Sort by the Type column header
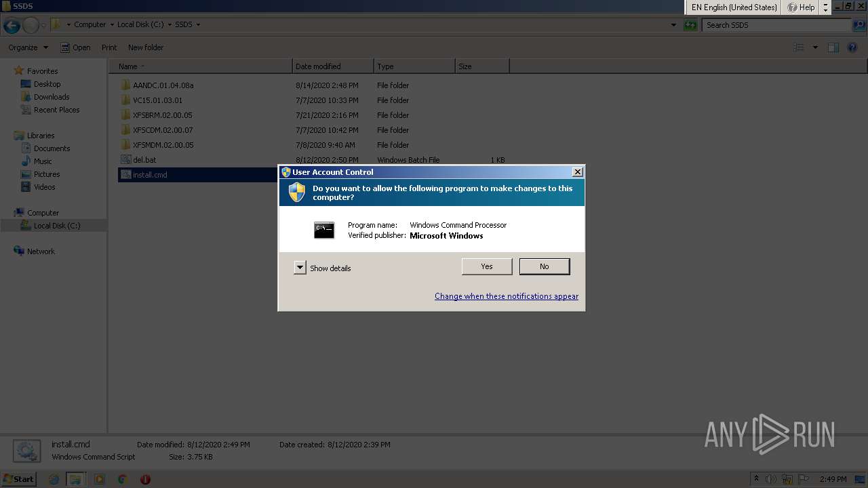Viewport: 868px width, 488px height. tap(414, 66)
